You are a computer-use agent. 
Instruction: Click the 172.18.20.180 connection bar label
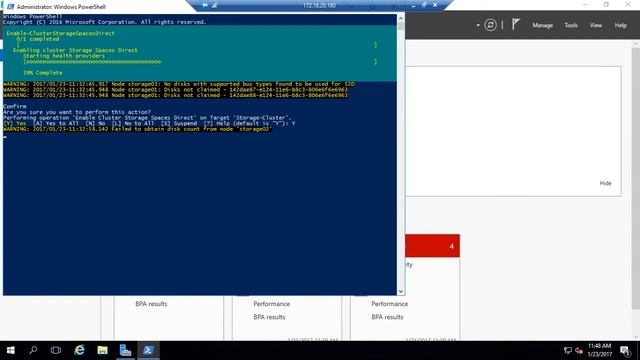click(319, 5)
